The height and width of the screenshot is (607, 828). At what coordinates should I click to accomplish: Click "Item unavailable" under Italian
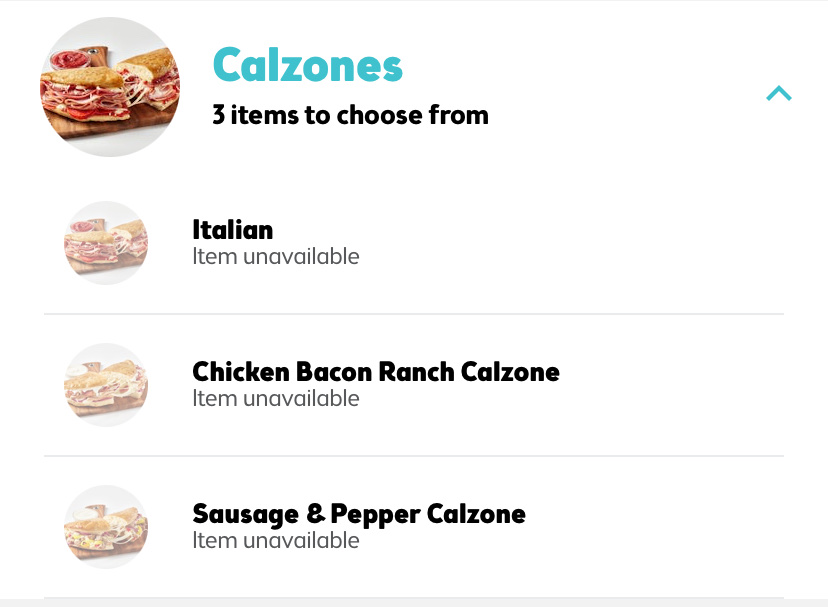[275, 257]
